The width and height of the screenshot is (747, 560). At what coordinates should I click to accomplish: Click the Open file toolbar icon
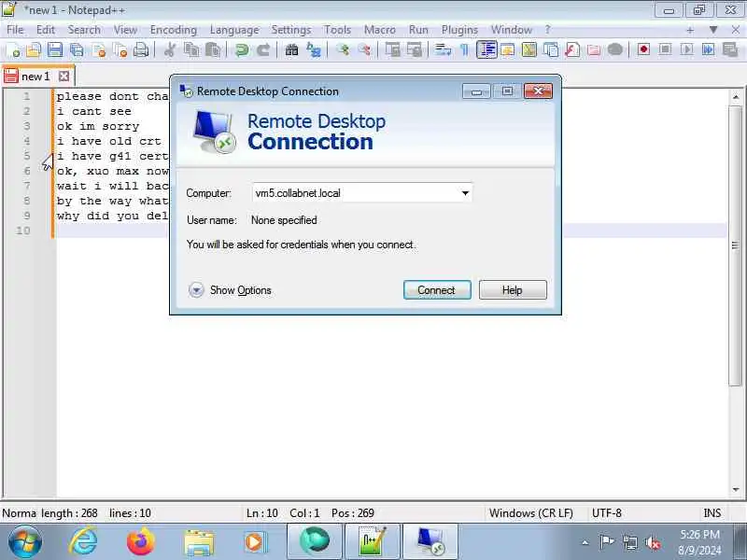tap(34, 49)
